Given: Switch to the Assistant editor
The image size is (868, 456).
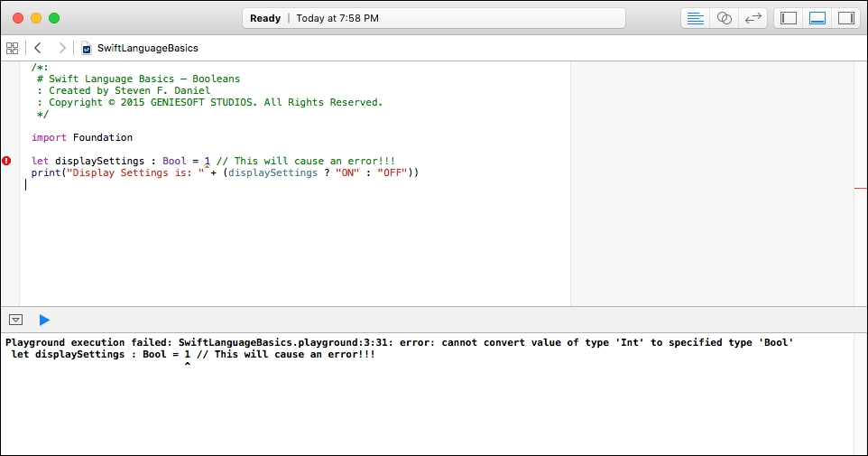Looking at the screenshot, I should [724, 18].
